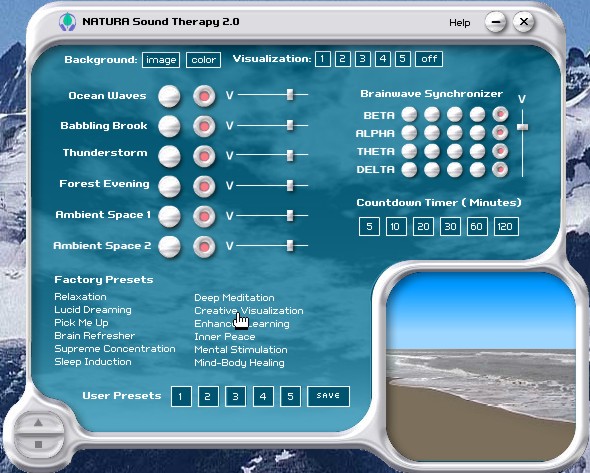
Task: Click THETA red off button
Action: pos(500,151)
